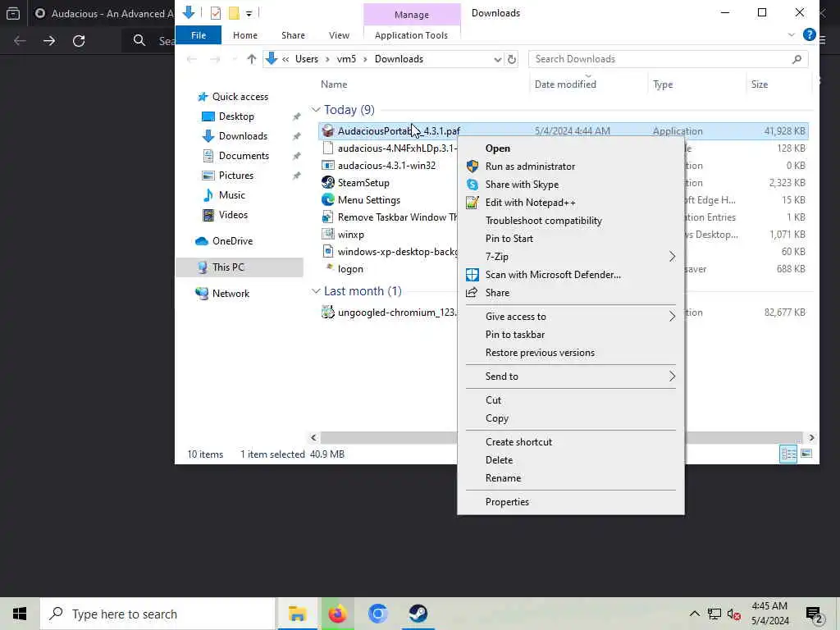Screen dimensions: 840x630
Task: Open the notification center icon
Action: coord(814,614)
